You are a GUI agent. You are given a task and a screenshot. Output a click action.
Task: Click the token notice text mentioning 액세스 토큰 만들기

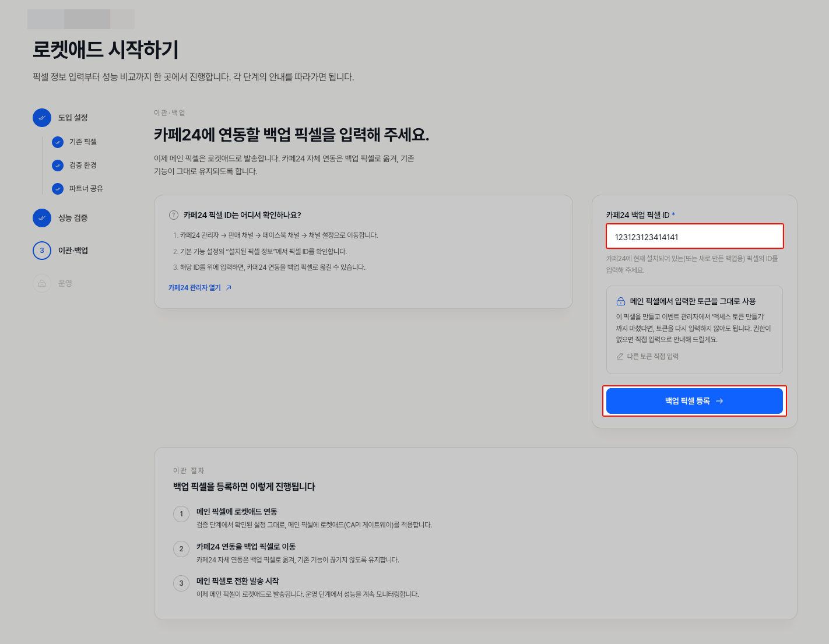pos(693,328)
